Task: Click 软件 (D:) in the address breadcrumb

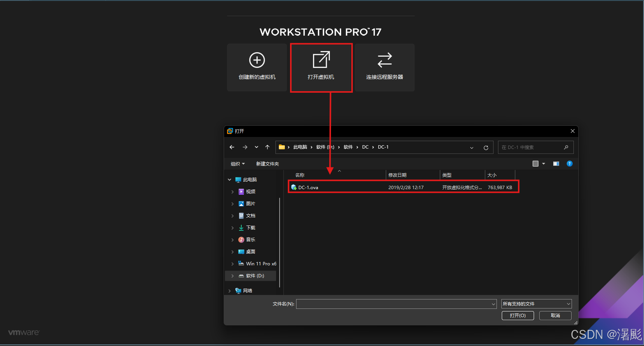Action: click(325, 147)
